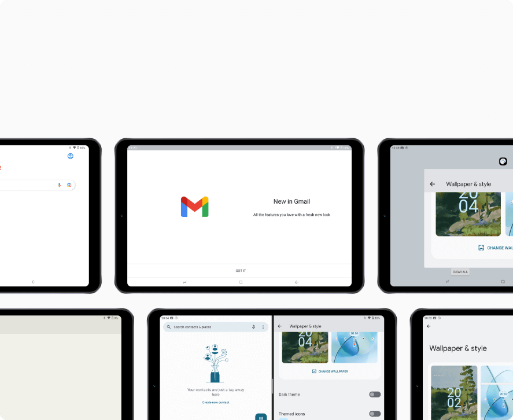The width and height of the screenshot is (513, 420).
Task: Tap the back arrow on the bottom-right tablet
Action: 429,326
